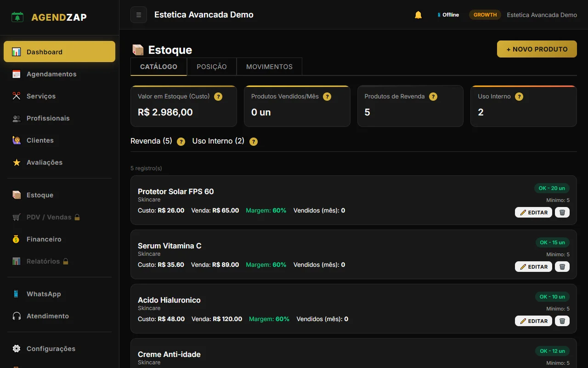Click the GROWTH plan badge
The image size is (588, 368).
[485, 15]
